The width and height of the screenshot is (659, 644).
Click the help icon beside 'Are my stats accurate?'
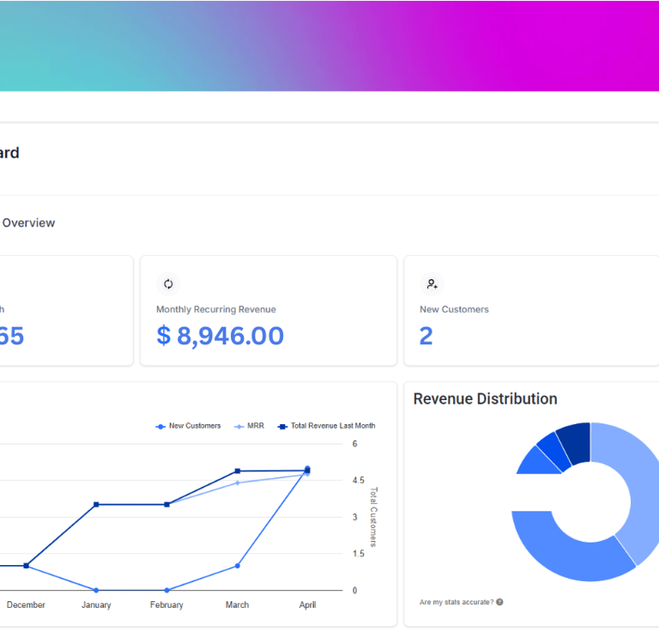[499, 602]
